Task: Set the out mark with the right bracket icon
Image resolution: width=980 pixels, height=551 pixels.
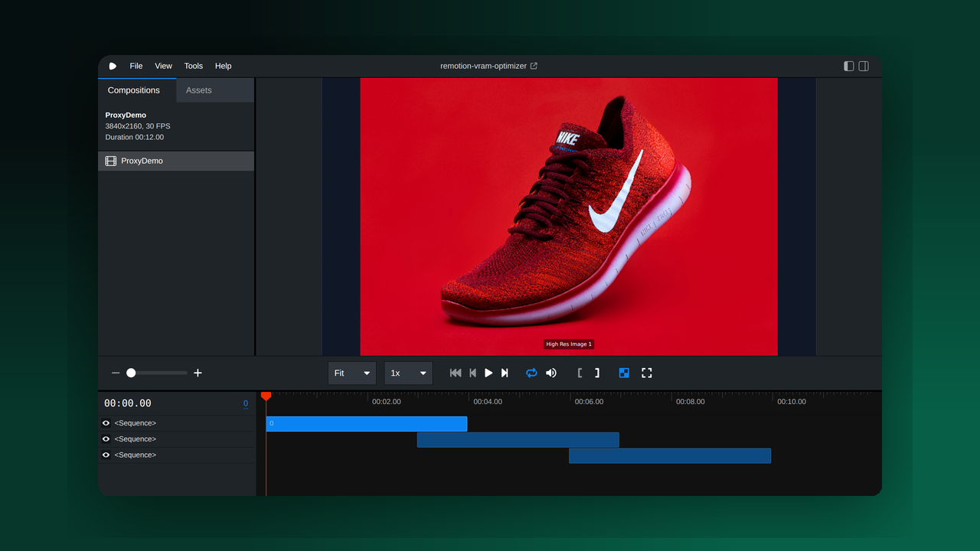Action: 597,373
